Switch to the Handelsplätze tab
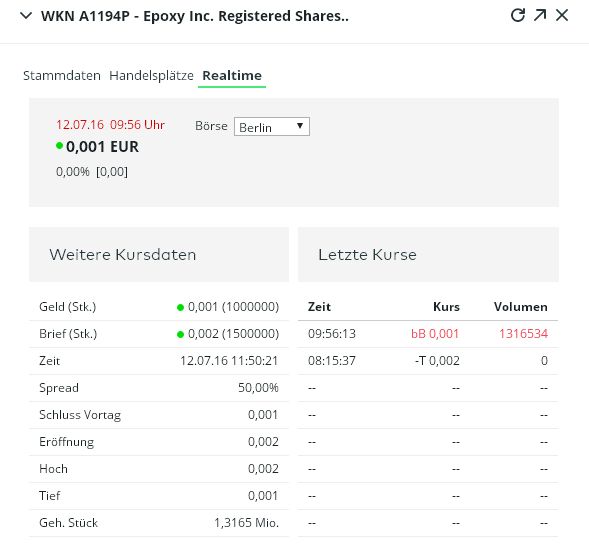 [x=151, y=76]
